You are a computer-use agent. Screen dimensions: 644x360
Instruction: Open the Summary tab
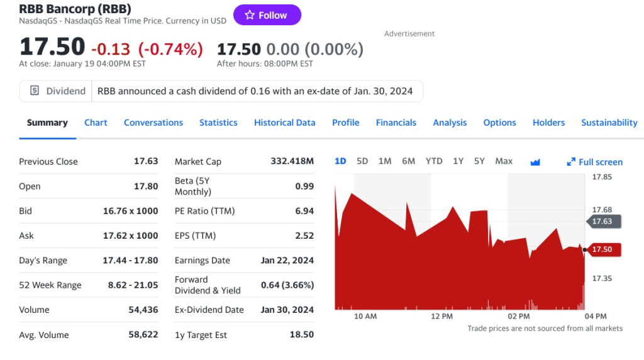tap(47, 123)
